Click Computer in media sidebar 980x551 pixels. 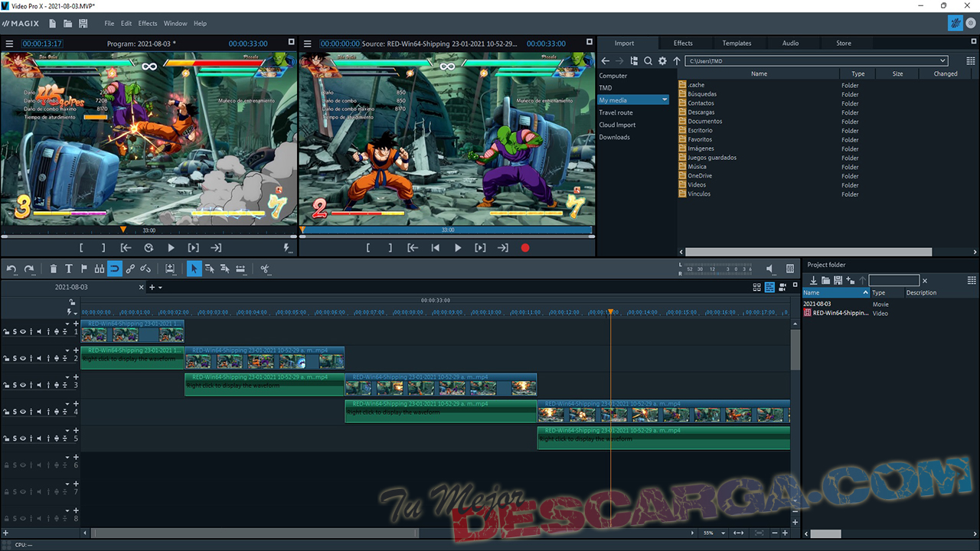click(612, 76)
